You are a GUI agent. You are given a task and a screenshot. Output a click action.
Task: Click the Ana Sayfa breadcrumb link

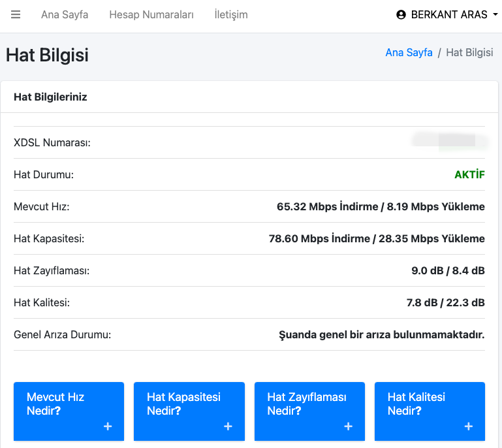pyautogui.click(x=409, y=52)
